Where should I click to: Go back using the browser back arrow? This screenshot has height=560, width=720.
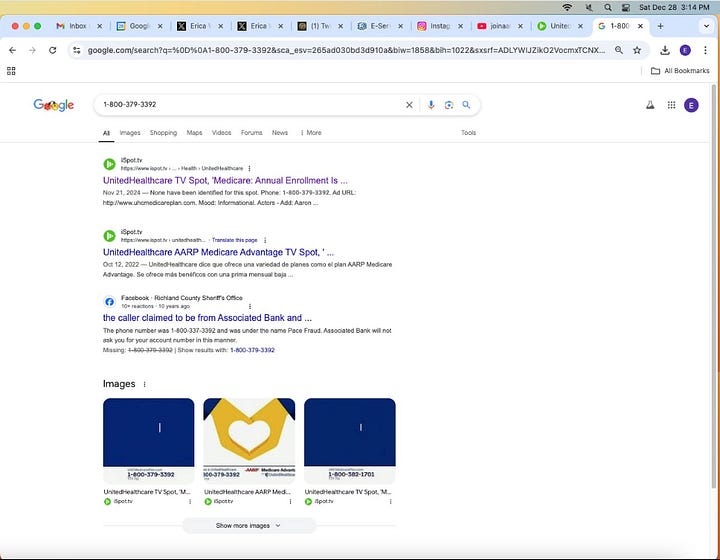[x=12, y=50]
